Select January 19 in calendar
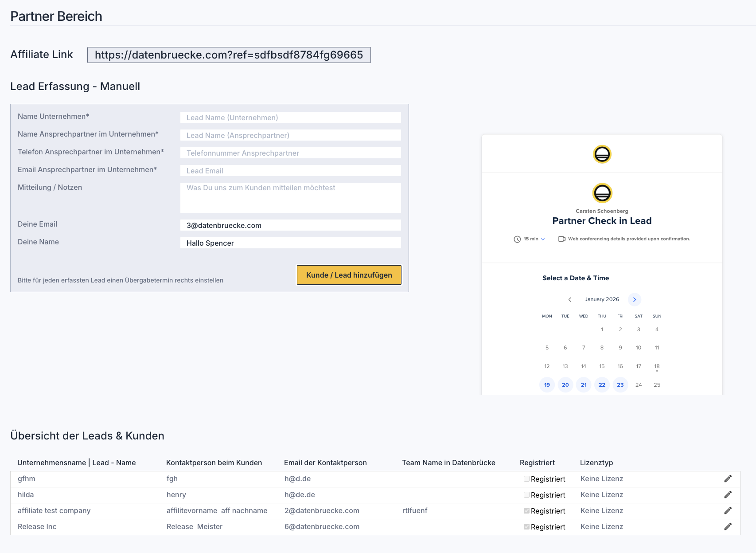The image size is (756, 553). pos(547,385)
